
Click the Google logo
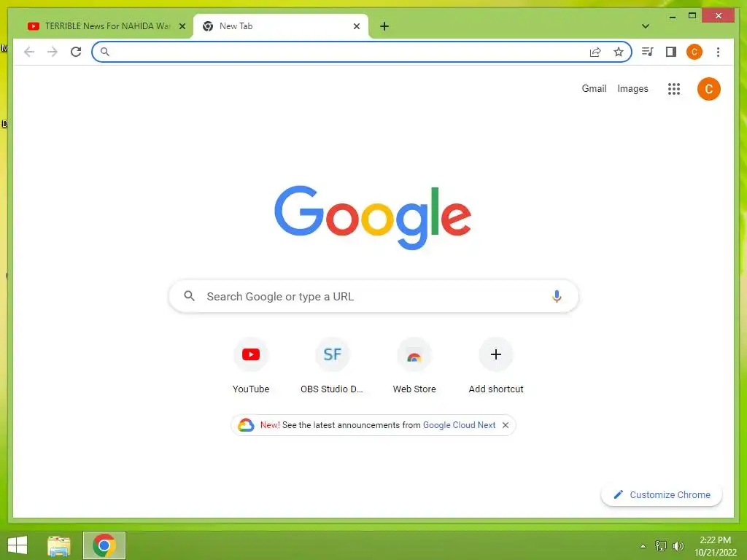[373, 217]
